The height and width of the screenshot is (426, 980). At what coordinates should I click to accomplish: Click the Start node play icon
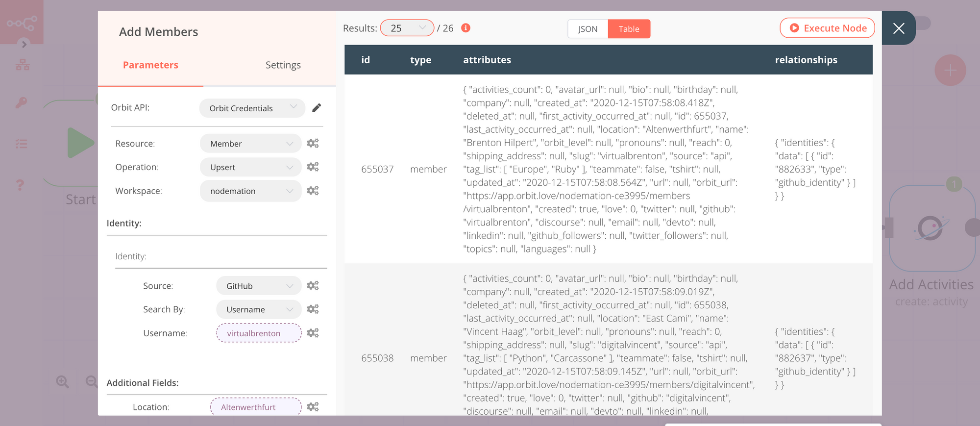pos(80,143)
